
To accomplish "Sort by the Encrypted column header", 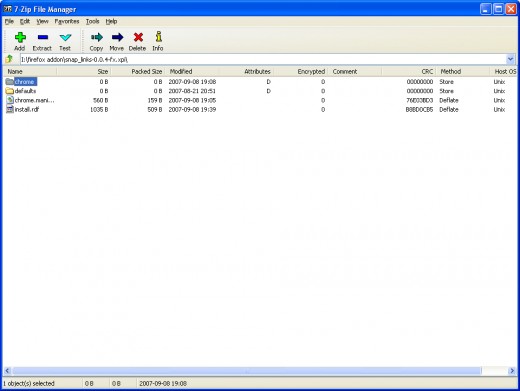I will tap(300, 71).
